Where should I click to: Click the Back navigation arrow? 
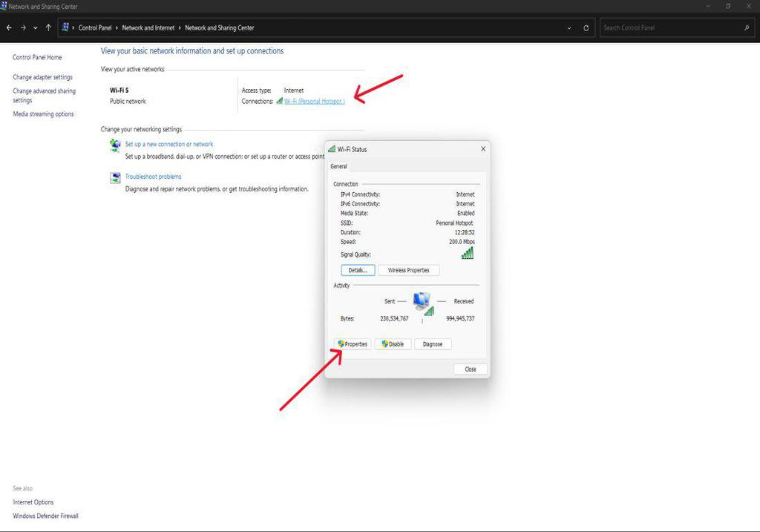click(9, 28)
